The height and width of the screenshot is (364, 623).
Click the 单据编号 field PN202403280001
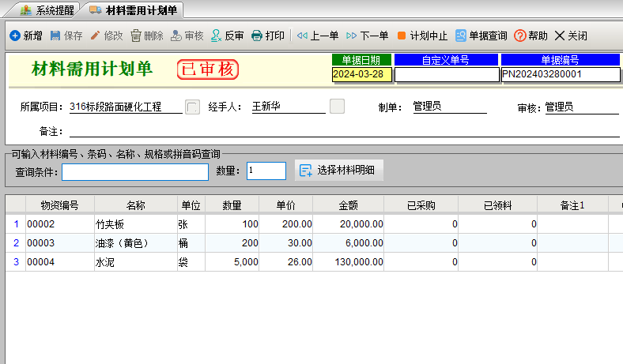[561, 75]
